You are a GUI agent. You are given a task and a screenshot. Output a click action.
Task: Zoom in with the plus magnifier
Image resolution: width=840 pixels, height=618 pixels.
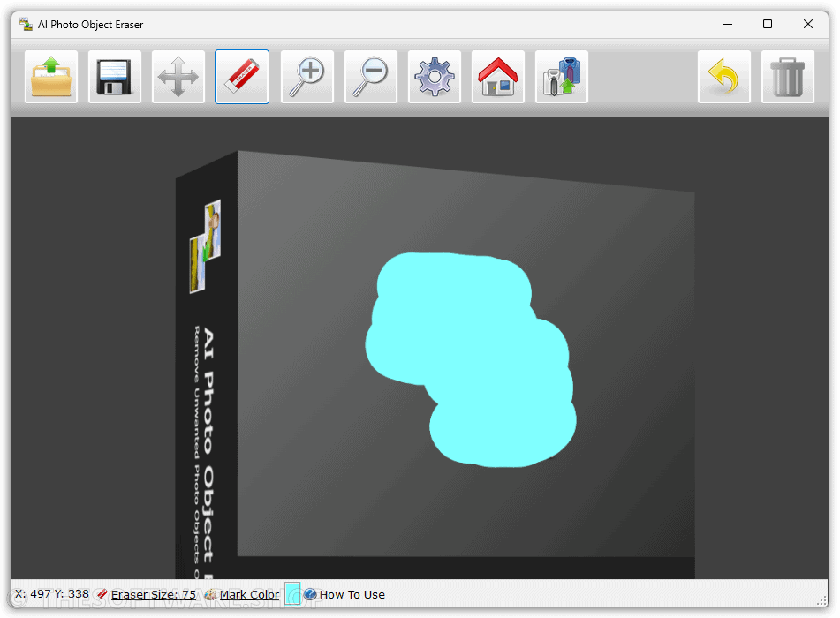[x=307, y=77]
